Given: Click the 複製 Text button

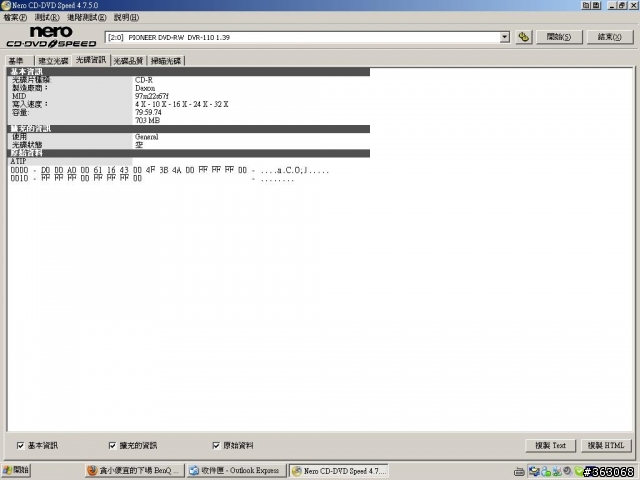Looking at the screenshot, I should (x=550, y=445).
